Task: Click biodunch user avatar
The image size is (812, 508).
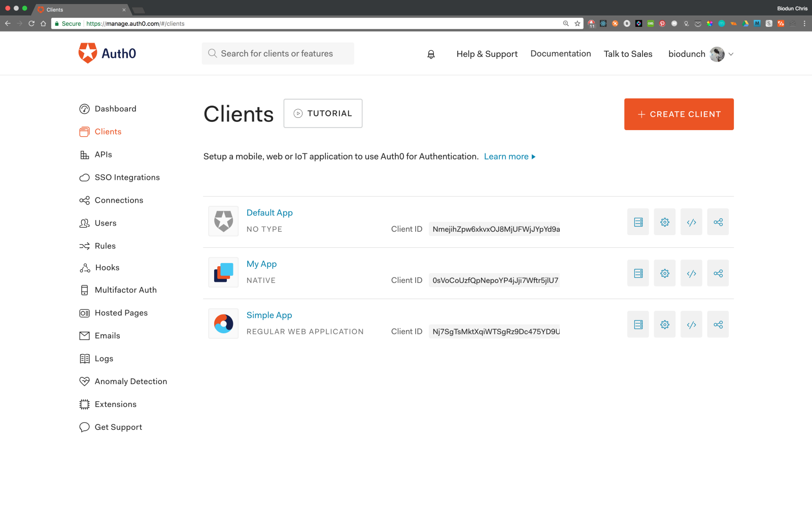Action: [717, 54]
